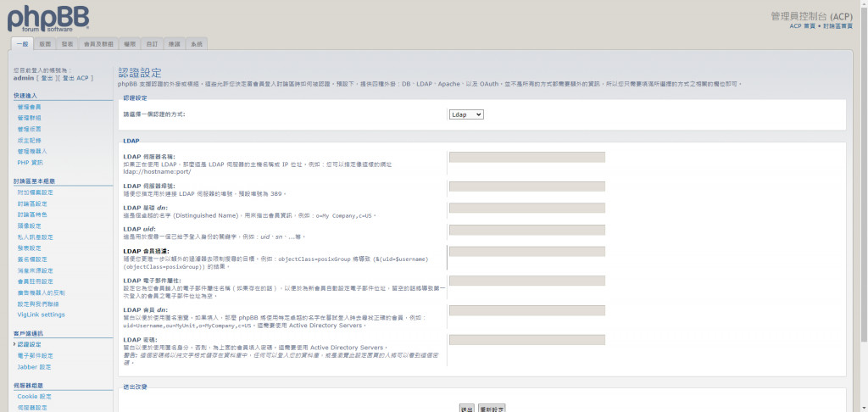Select 認證設定 in the sidebar
Image resolution: width=868 pixels, height=412 pixels.
click(30, 344)
